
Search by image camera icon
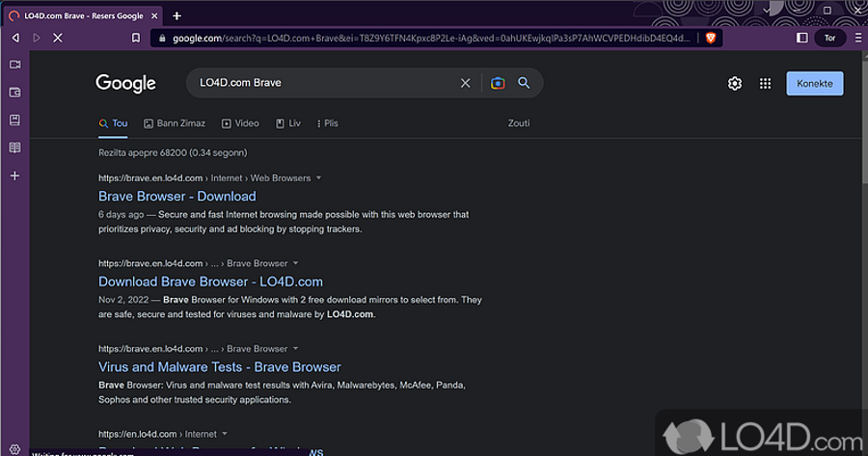click(498, 83)
